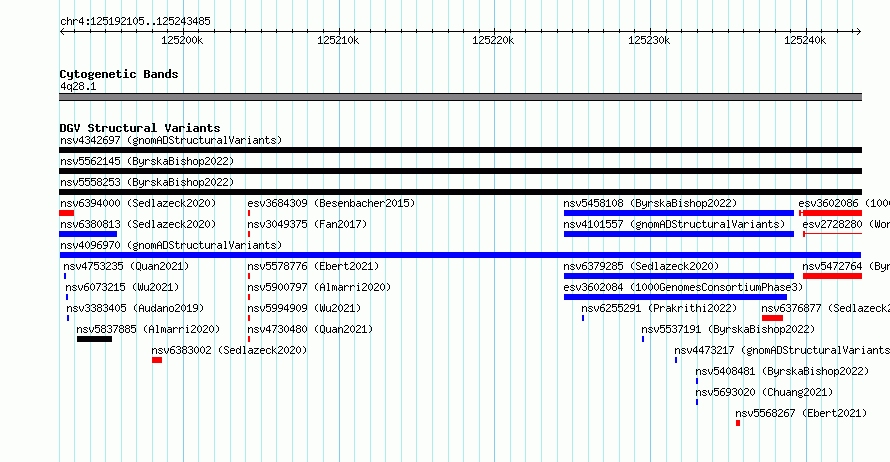Select the red bar under nsv6383002
The image size is (890, 462).
tap(157, 360)
